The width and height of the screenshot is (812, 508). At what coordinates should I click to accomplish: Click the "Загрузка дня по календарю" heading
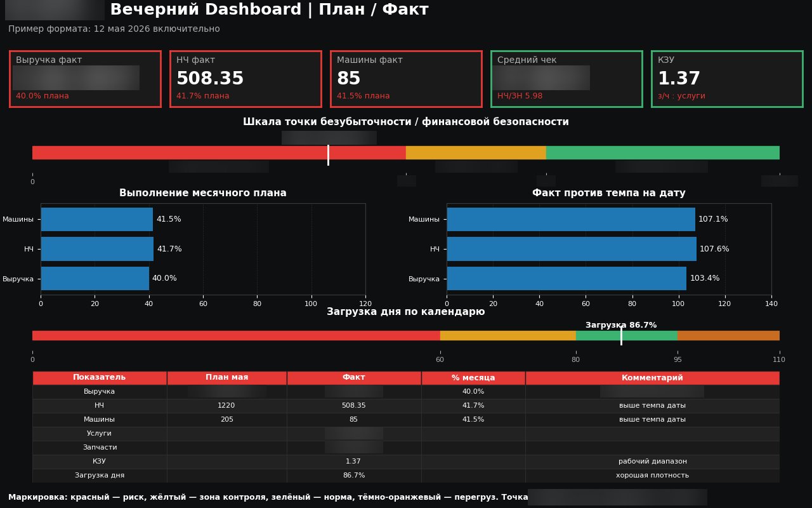[406, 312]
